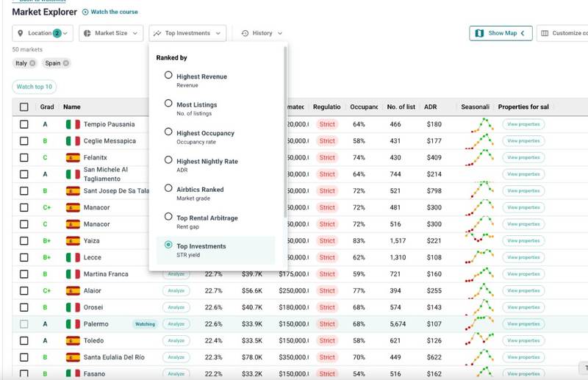
Task: Click the pie chart icon for Market Size
Action: [x=87, y=33]
